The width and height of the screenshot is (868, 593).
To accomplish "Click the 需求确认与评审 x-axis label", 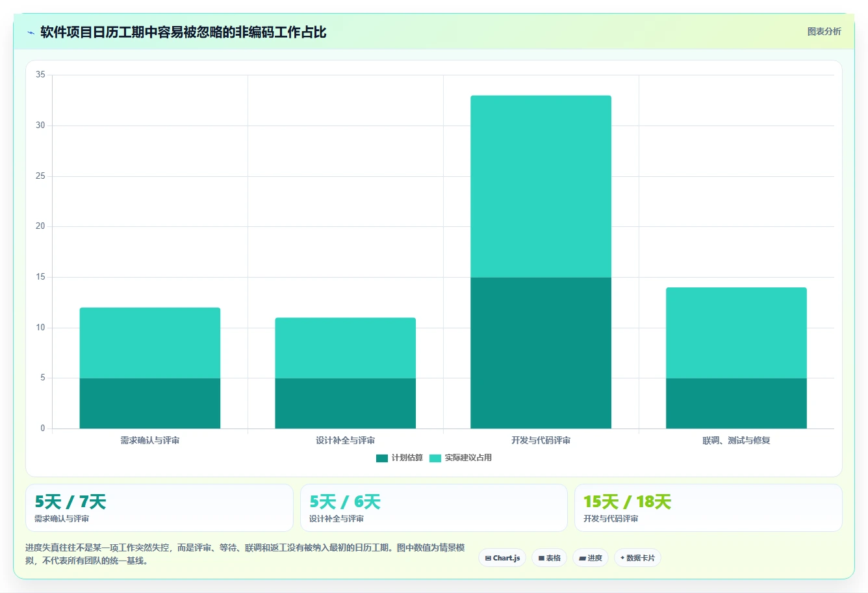I will click(150, 441).
